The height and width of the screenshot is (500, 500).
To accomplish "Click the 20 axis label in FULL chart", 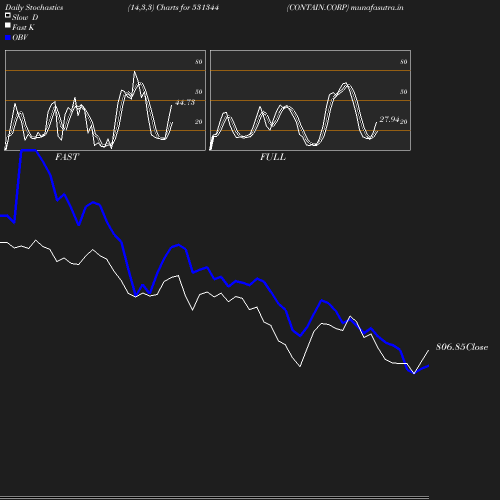I will coord(404,122).
